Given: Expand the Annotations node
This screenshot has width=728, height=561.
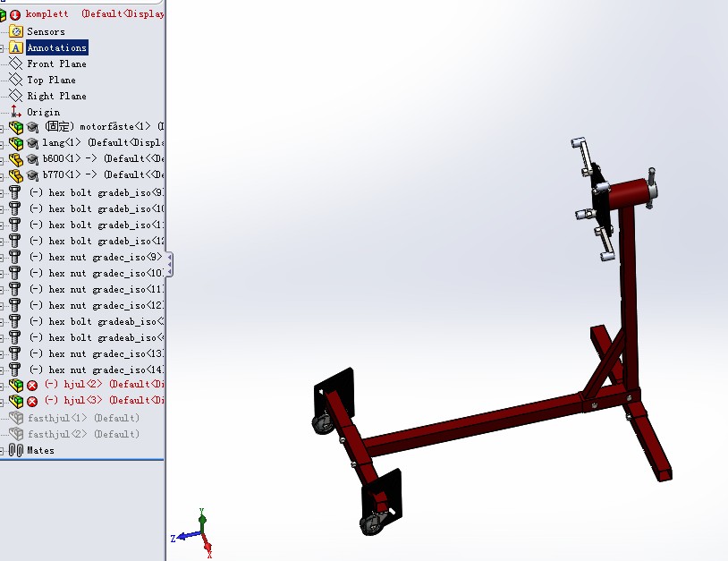Looking at the screenshot, I should click(2, 48).
